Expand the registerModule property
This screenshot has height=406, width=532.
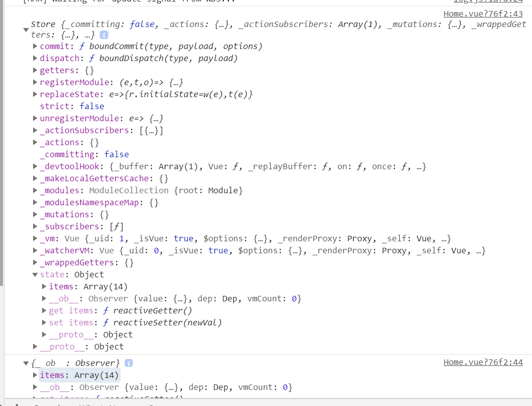point(35,82)
